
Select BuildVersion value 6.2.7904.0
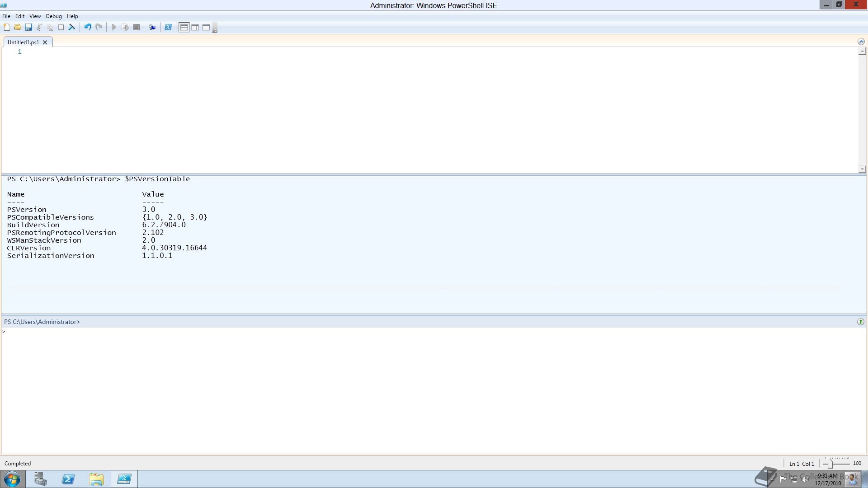[164, 225]
